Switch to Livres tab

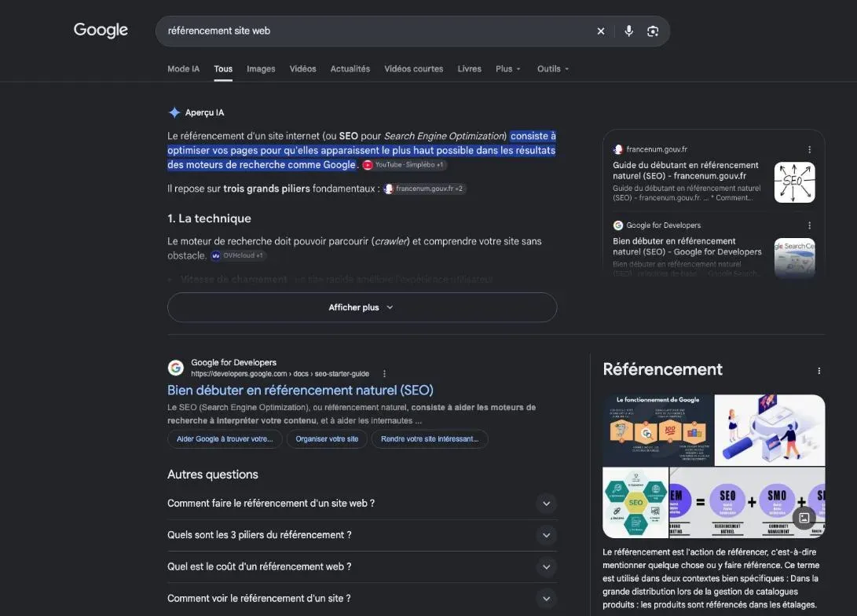click(470, 69)
